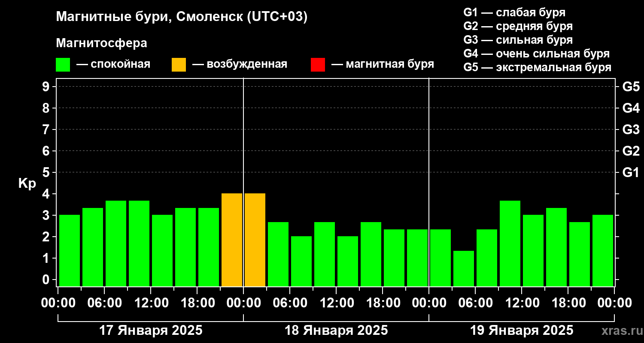Click the 06:00–09:00 bar on 18 January
The image size is (644, 343).
tap(301, 261)
